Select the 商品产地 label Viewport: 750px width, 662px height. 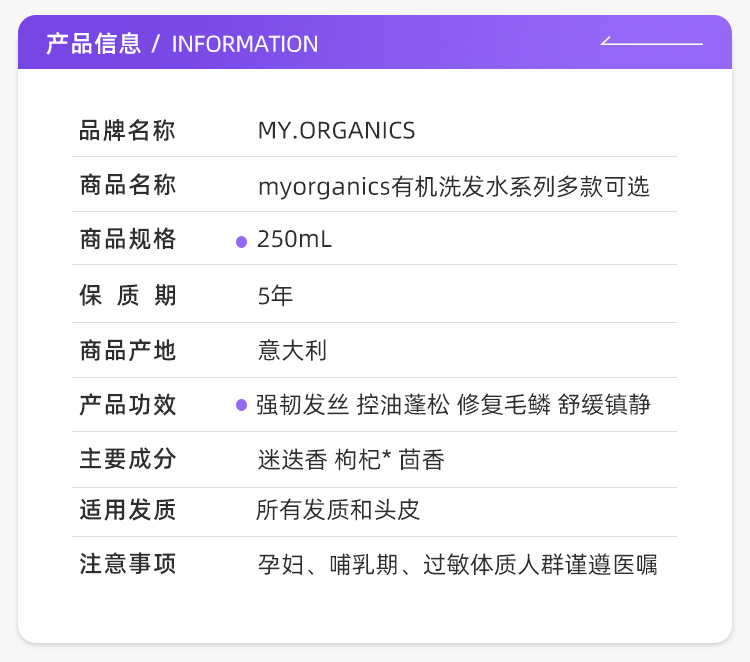tap(128, 350)
